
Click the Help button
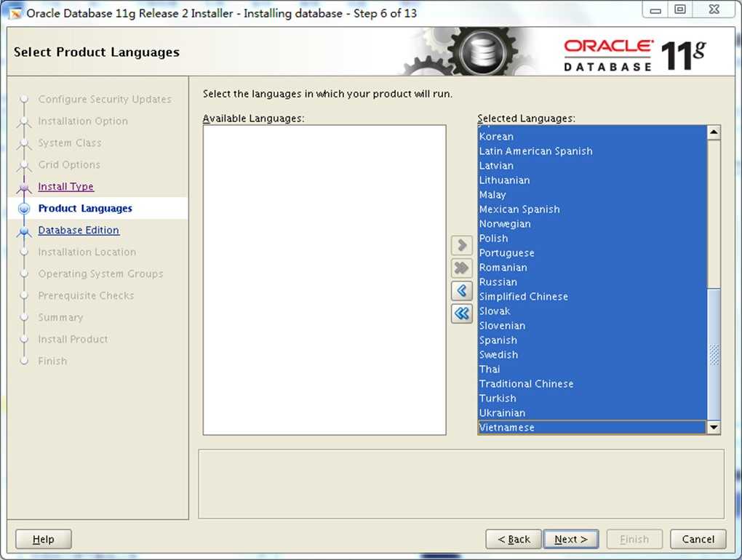click(44, 539)
